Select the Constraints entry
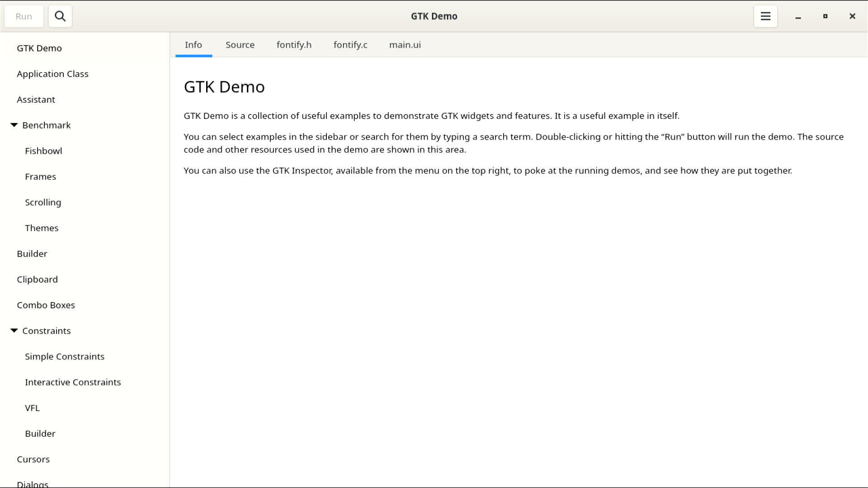Viewport: 868px width, 488px height. pos(85,331)
